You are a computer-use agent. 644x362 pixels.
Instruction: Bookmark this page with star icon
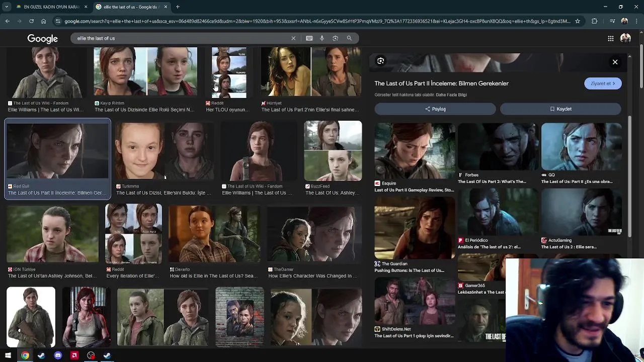578,21
